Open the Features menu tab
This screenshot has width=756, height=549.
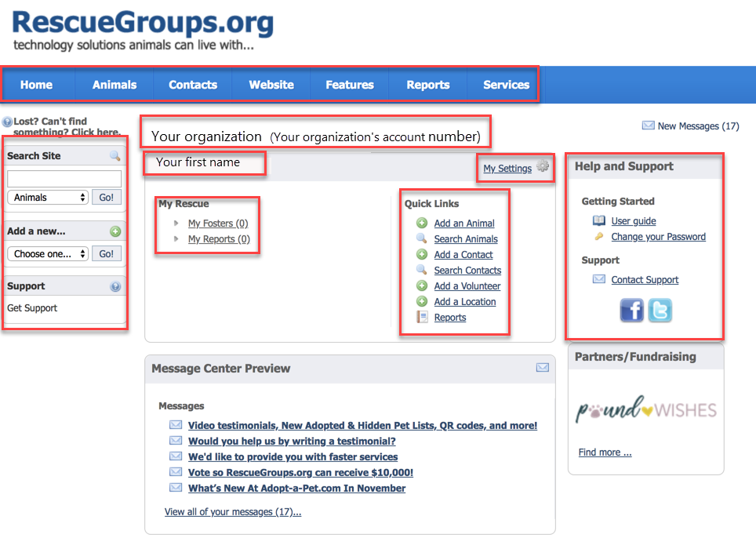tap(350, 85)
